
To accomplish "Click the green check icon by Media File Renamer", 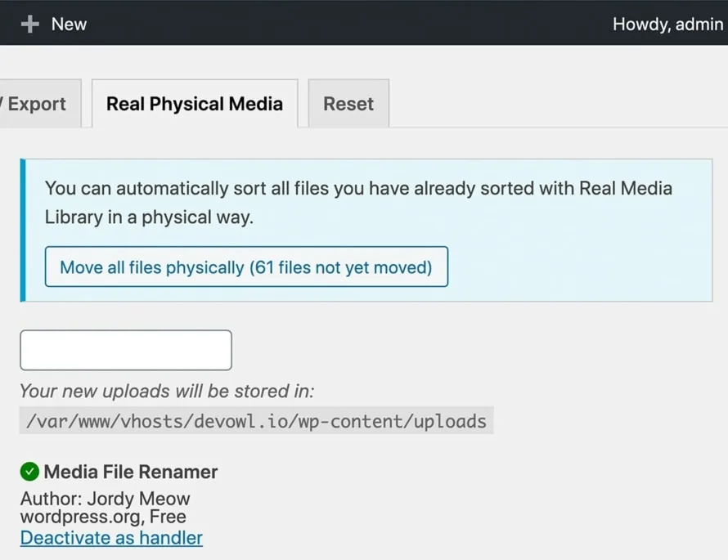I will tap(29, 472).
